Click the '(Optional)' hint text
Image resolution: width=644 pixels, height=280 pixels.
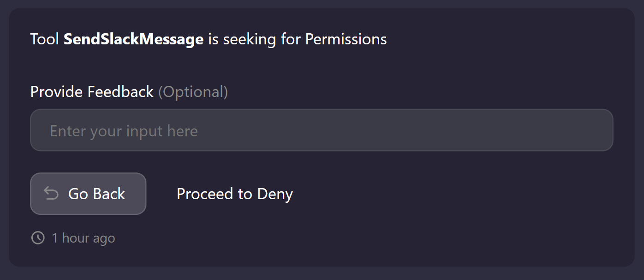point(193,92)
